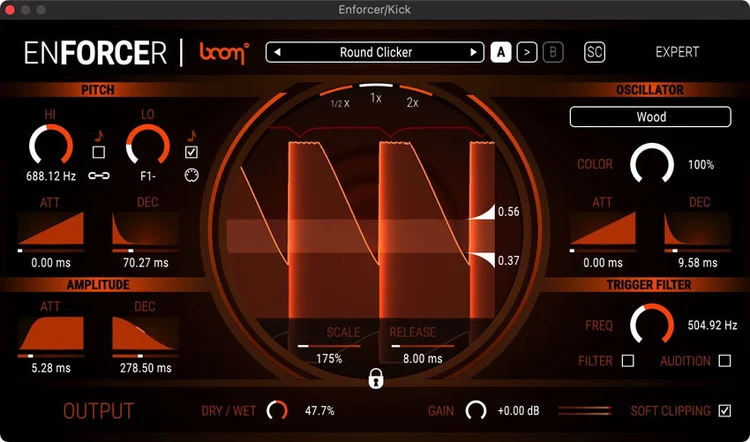
Task: Toggle the SC sidechain button
Action: 595,52
